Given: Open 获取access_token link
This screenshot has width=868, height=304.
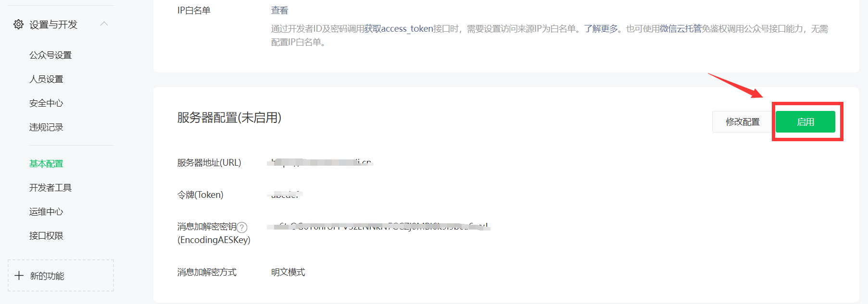Looking at the screenshot, I should pos(399,29).
